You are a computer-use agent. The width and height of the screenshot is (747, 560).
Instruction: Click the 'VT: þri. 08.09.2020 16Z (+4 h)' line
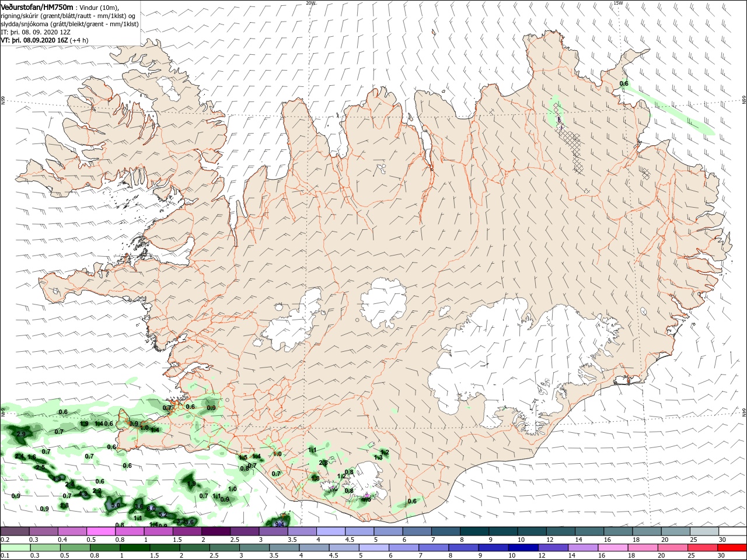click(x=45, y=40)
